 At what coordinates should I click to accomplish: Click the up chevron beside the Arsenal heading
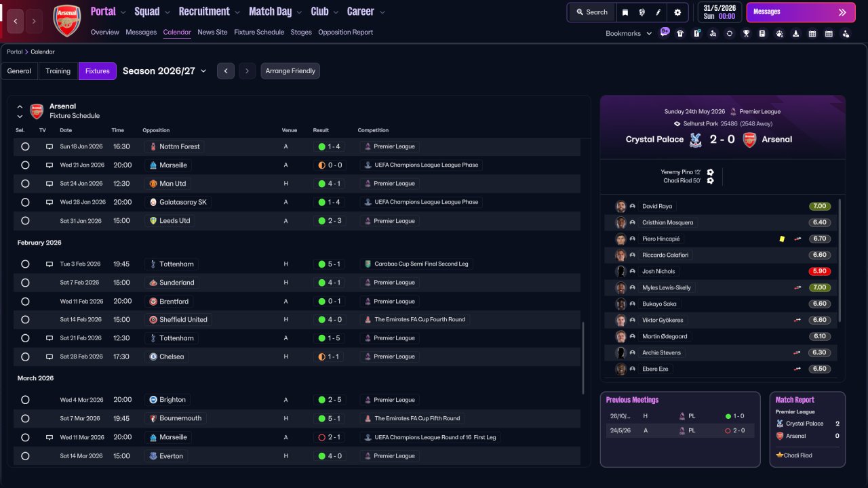[x=20, y=106]
